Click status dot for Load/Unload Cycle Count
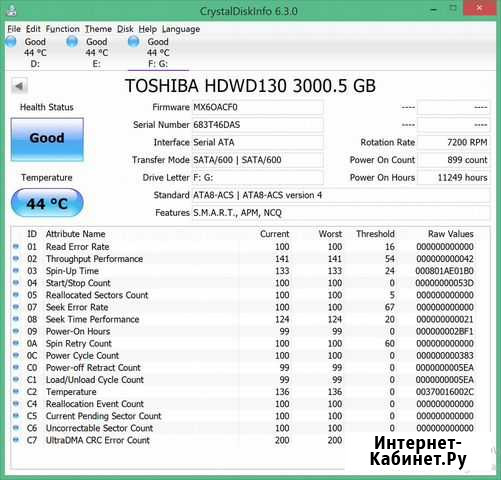501x480 pixels. pos(16,379)
